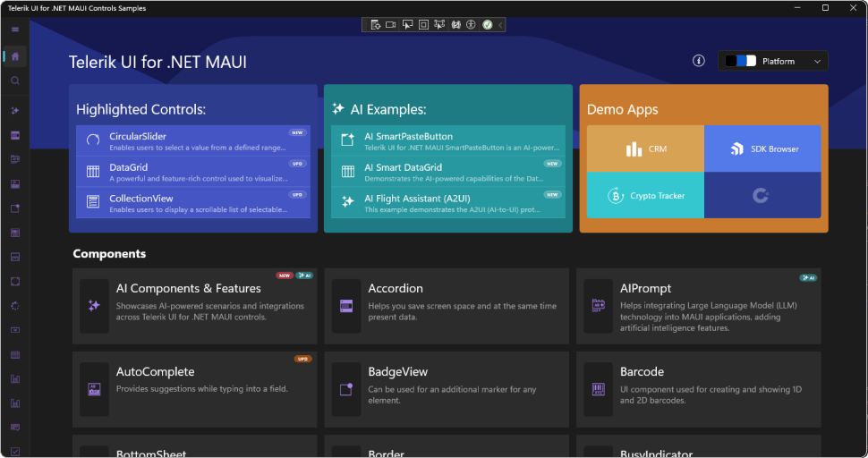868x458 pixels.
Task: Open the search icon in the sidebar
Action: tap(15, 81)
